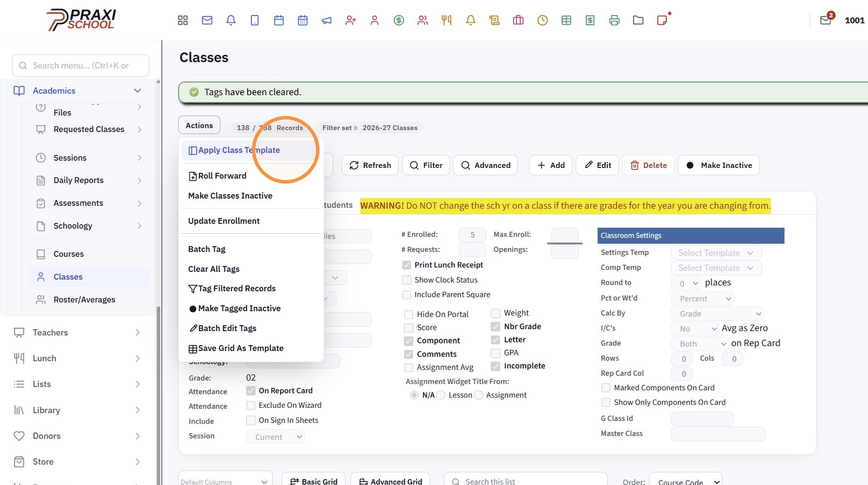Open the Comp Temp template dropdown
This screenshot has width=868, height=485.
(716, 268)
